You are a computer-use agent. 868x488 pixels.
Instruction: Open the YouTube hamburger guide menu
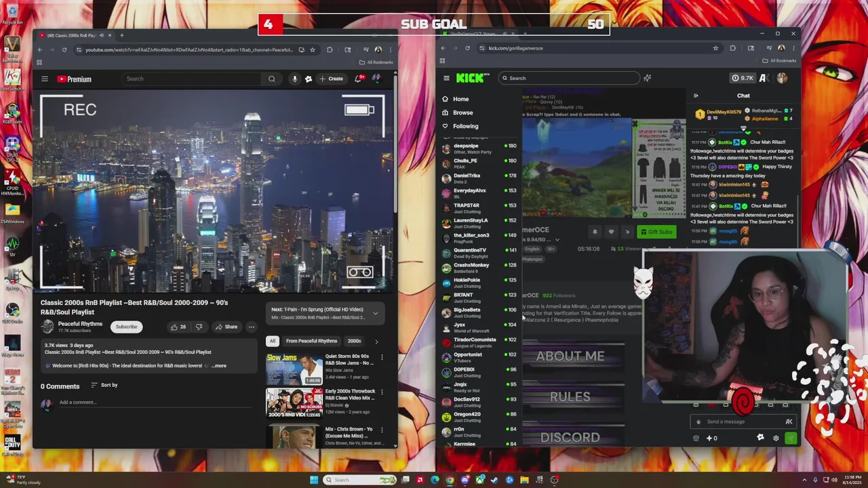point(45,79)
